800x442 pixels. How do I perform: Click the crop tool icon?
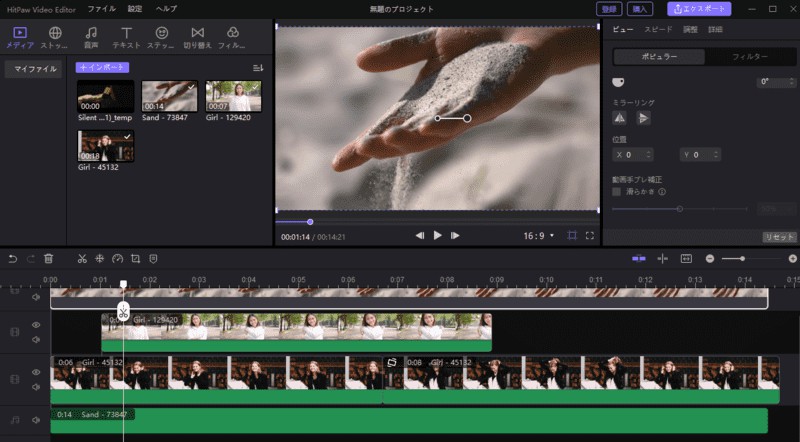point(135,259)
